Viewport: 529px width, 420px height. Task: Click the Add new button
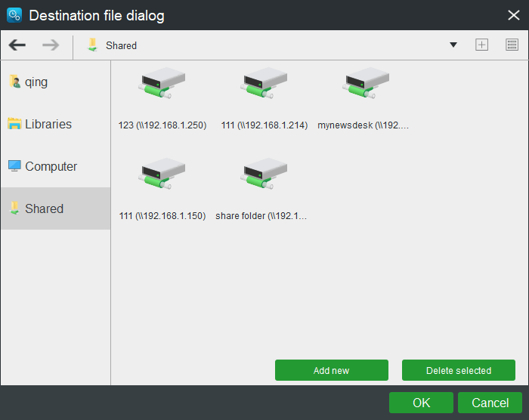[x=332, y=370]
